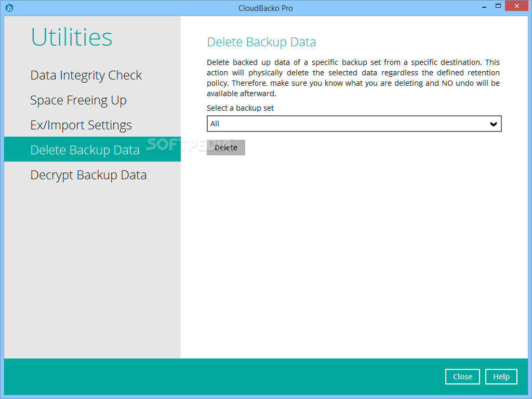Click the CloudBacko Pro window title
Viewport: 532px width, 399px height.
[x=265, y=8]
